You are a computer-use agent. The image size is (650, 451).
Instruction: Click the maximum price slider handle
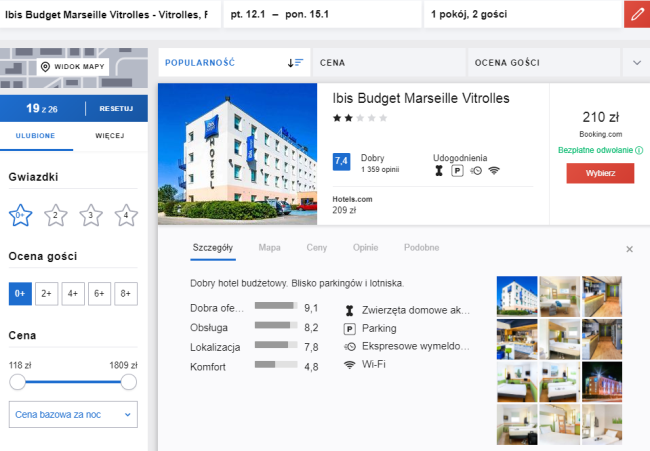(129, 382)
